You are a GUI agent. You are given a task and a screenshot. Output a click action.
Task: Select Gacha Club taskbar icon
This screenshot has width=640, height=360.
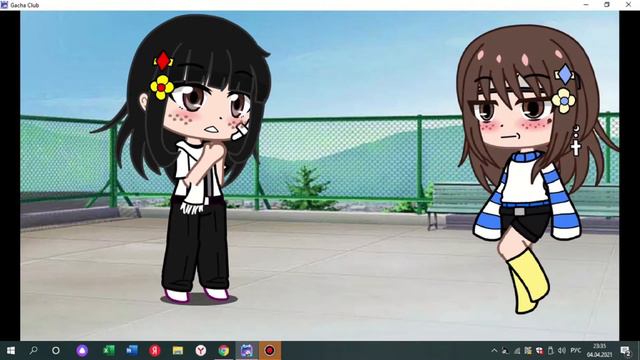tap(247, 351)
